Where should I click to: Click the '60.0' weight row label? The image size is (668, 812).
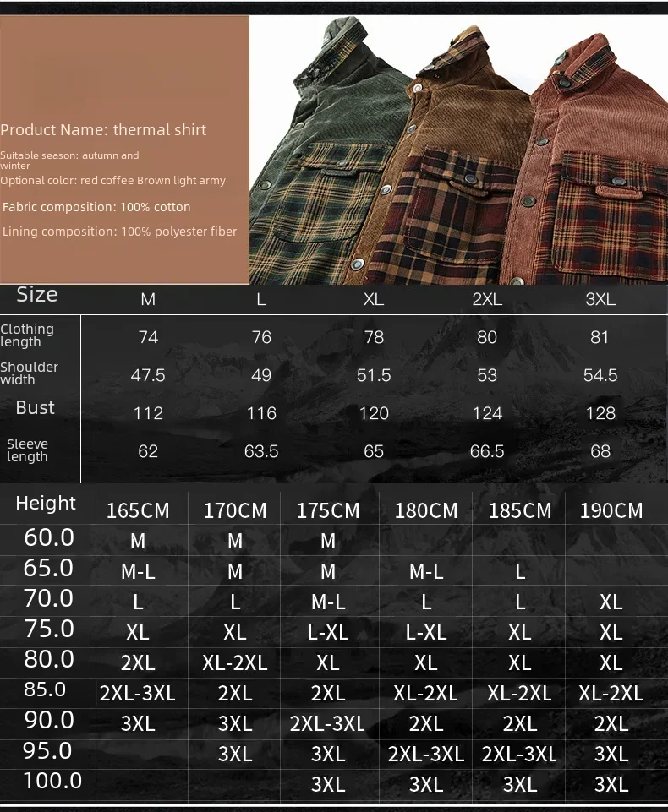(x=49, y=537)
